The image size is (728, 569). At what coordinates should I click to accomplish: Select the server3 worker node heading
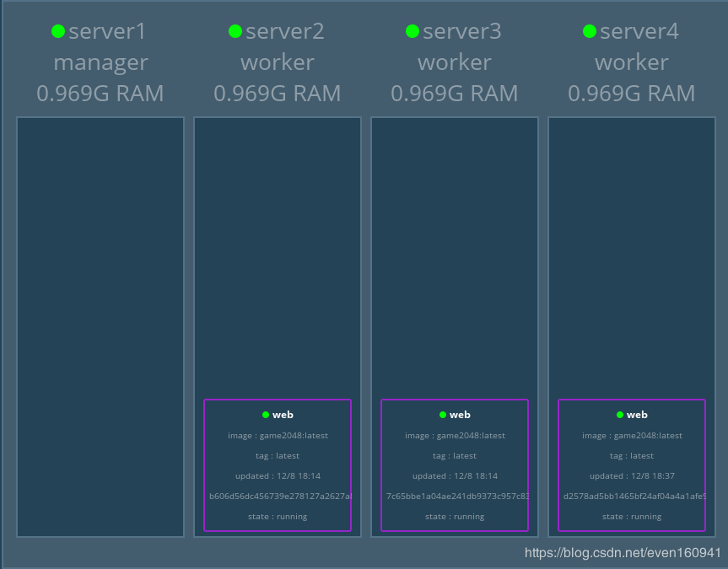click(455, 62)
